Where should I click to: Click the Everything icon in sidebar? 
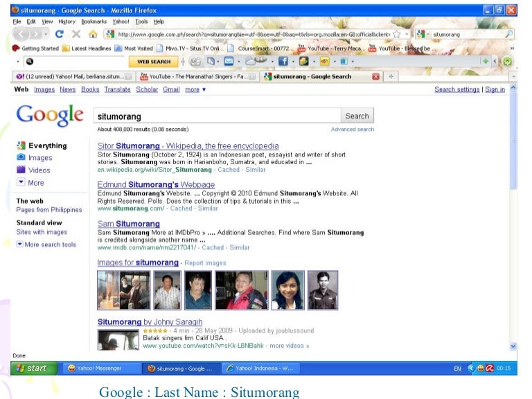point(21,145)
